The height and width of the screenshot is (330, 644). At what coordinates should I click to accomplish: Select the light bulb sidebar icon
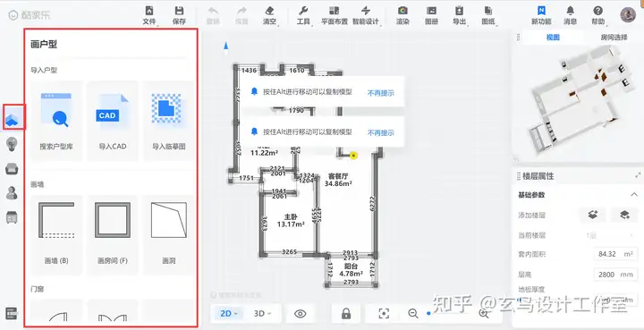tap(12, 144)
